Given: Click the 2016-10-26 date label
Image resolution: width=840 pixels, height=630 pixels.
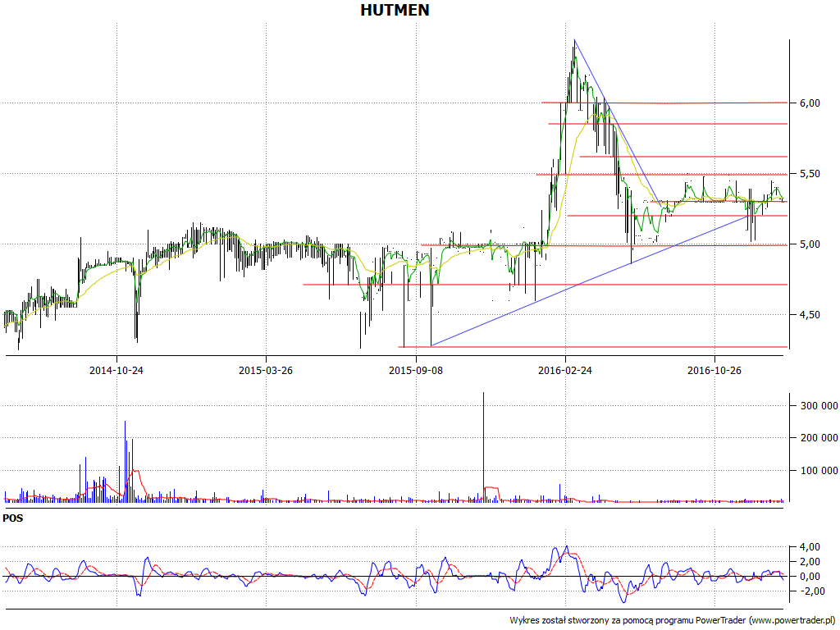Looking at the screenshot, I should pos(714,370).
